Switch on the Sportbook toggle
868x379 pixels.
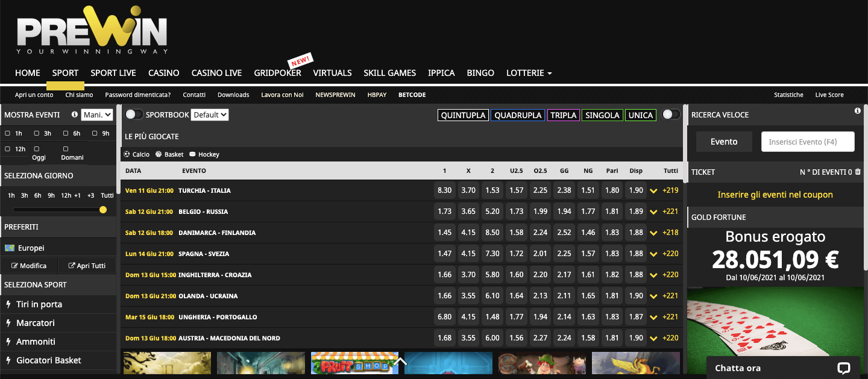pyautogui.click(x=134, y=114)
